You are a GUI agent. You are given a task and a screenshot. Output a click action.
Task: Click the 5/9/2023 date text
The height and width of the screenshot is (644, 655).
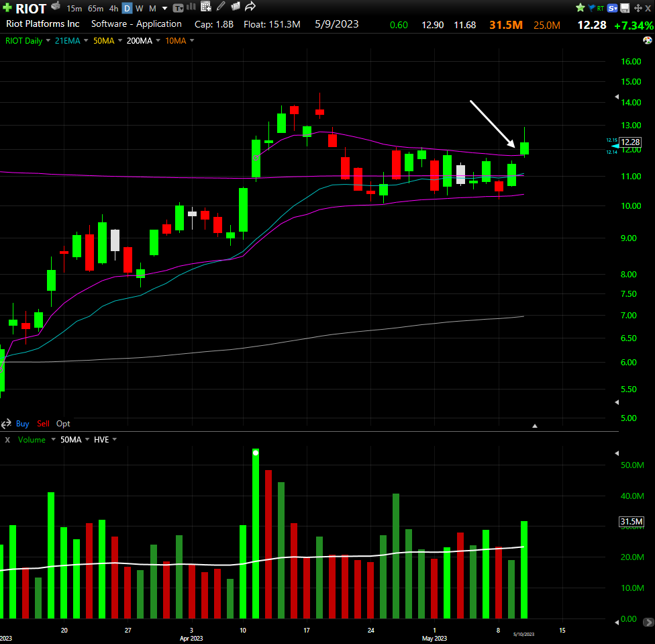[337, 24]
